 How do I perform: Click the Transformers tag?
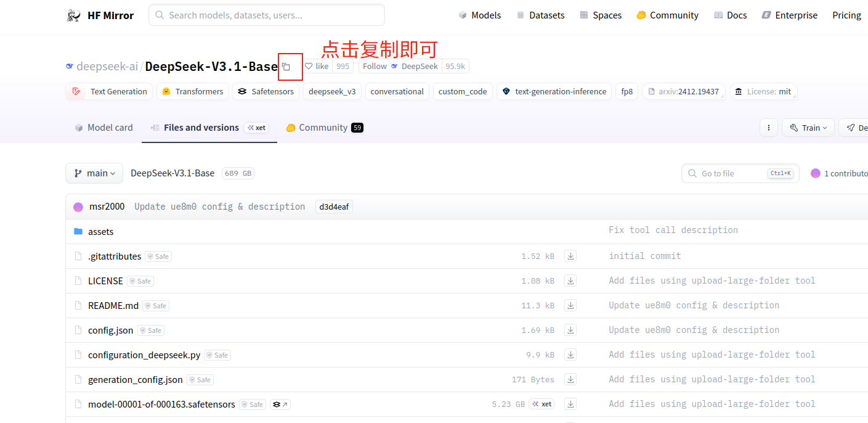click(x=192, y=91)
